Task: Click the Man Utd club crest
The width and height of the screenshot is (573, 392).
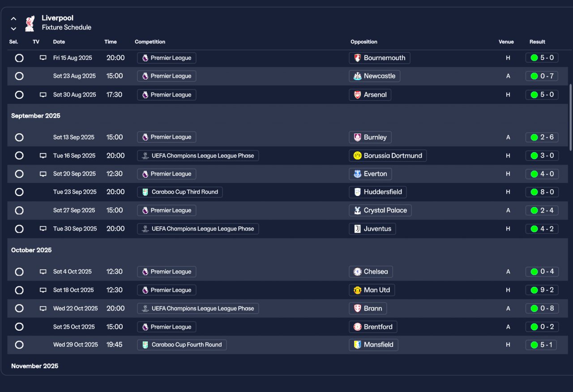Action: tap(357, 290)
